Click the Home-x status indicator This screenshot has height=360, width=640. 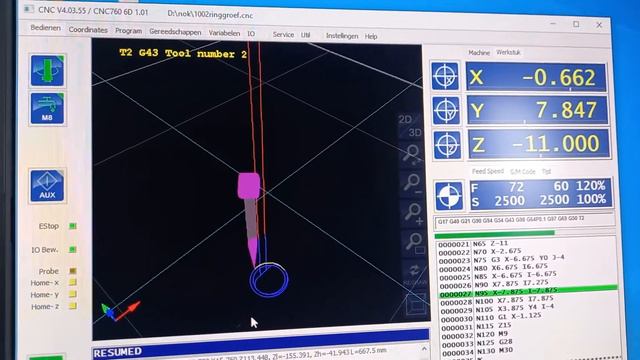[73, 282]
